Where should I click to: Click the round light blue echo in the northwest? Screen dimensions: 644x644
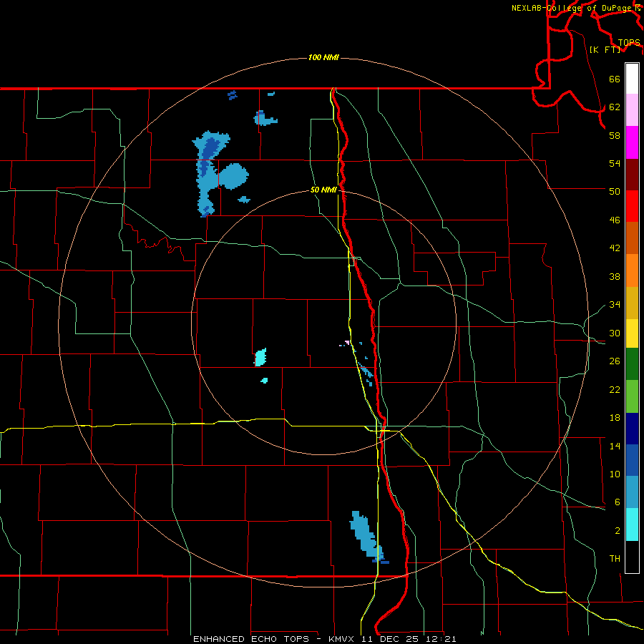[x=233, y=176]
